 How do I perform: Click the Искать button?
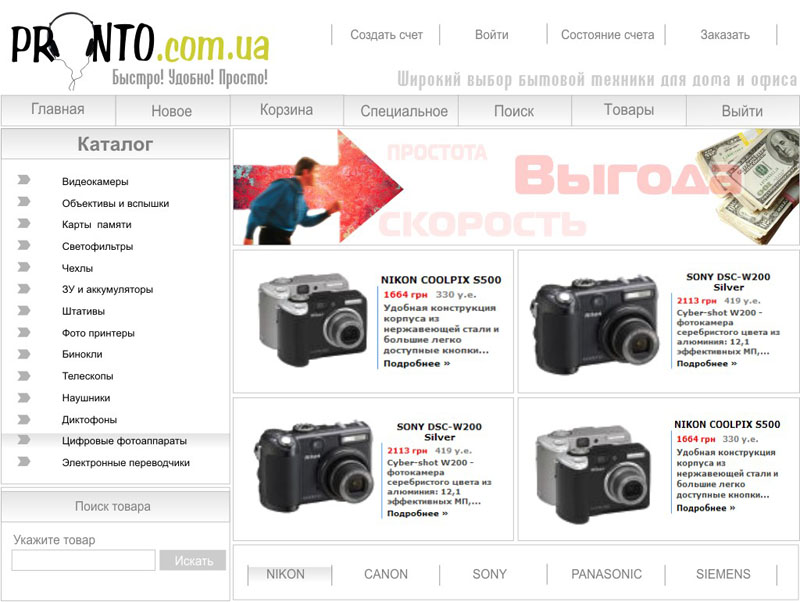193,560
